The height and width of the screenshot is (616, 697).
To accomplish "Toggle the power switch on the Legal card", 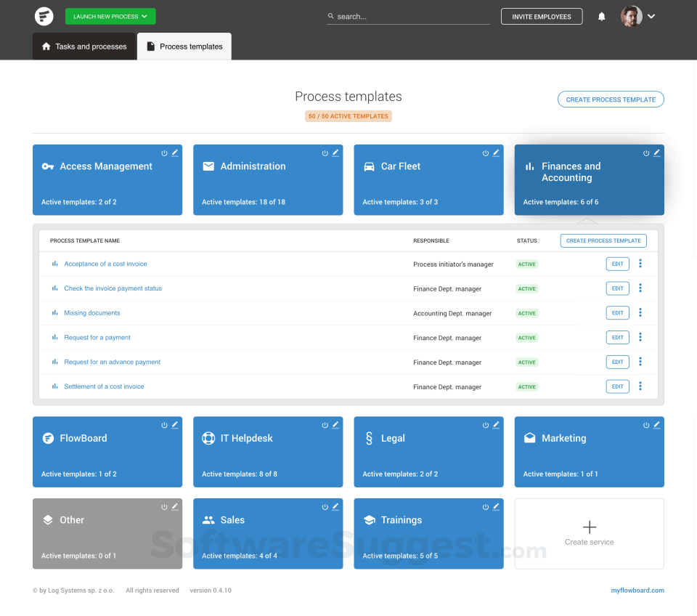I will (486, 426).
